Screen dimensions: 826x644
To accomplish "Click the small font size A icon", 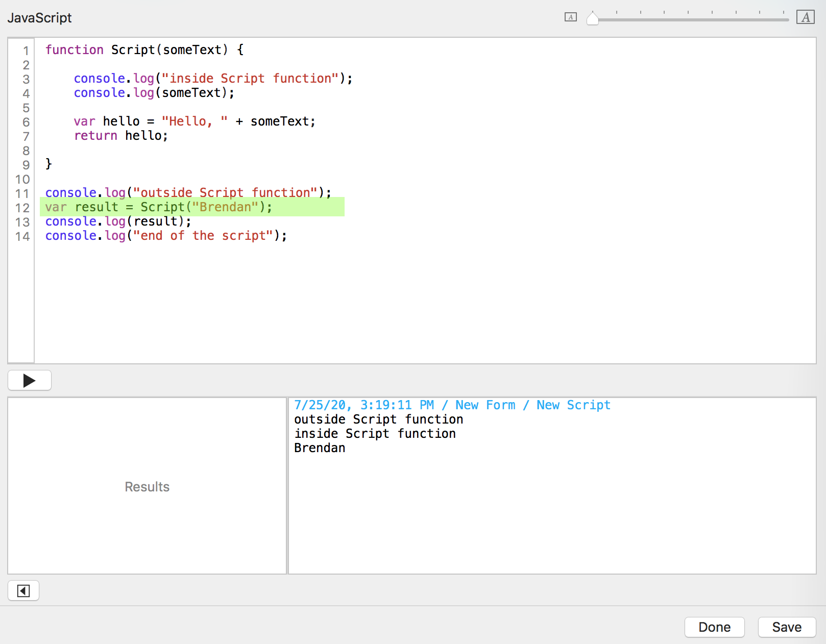I will point(570,17).
